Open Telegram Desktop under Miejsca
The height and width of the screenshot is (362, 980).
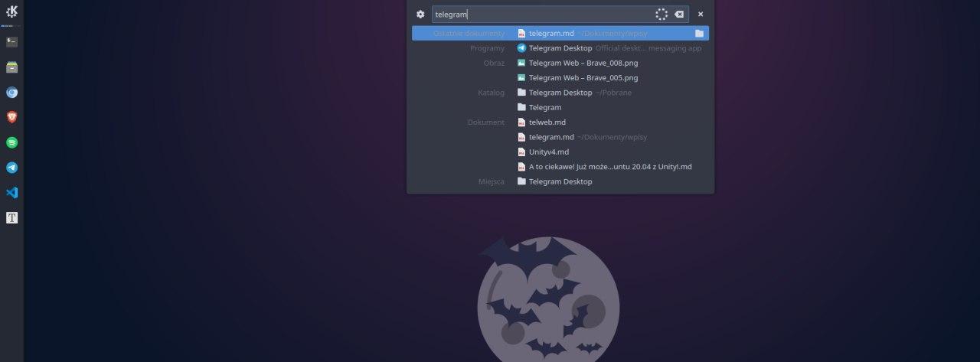tap(560, 182)
